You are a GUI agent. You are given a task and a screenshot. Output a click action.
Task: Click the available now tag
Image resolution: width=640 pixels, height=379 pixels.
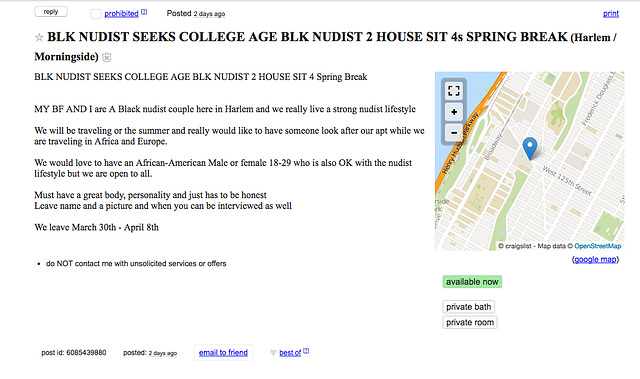point(472,282)
